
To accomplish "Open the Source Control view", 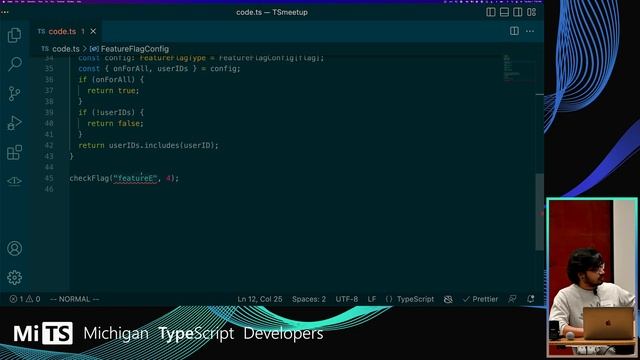I will [14, 93].
